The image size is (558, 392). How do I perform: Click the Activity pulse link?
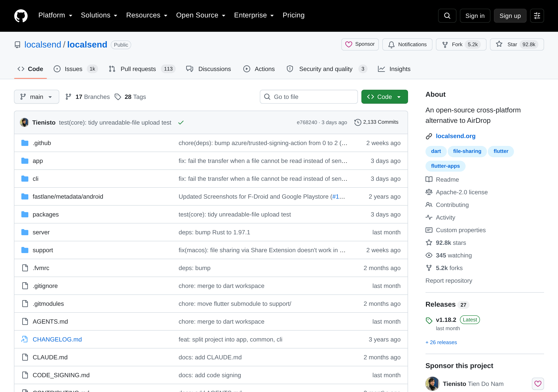tap(440, 217)
